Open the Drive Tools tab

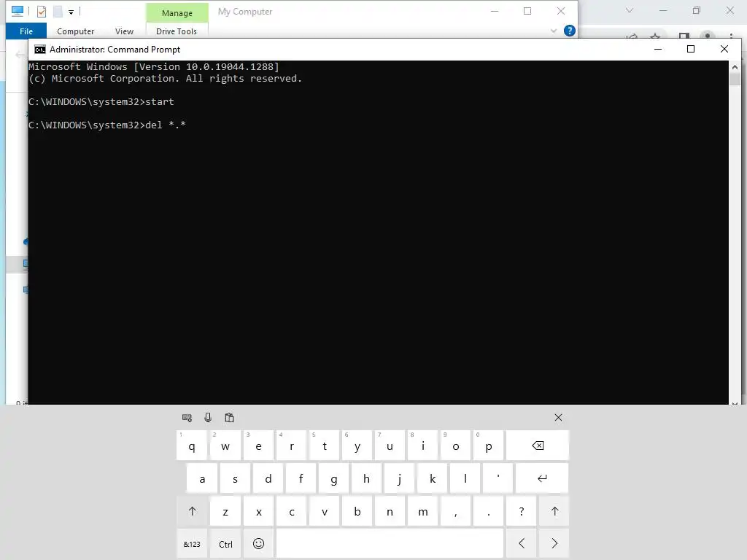tap(177, 31)
